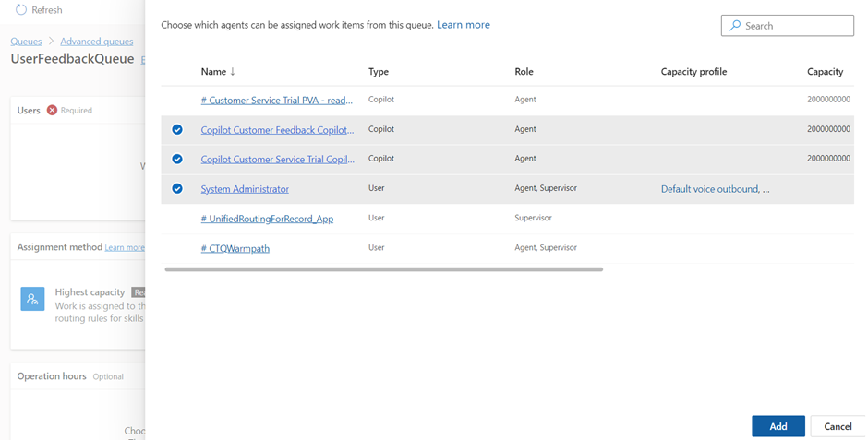Click the Add button

[x=778, y=426]
